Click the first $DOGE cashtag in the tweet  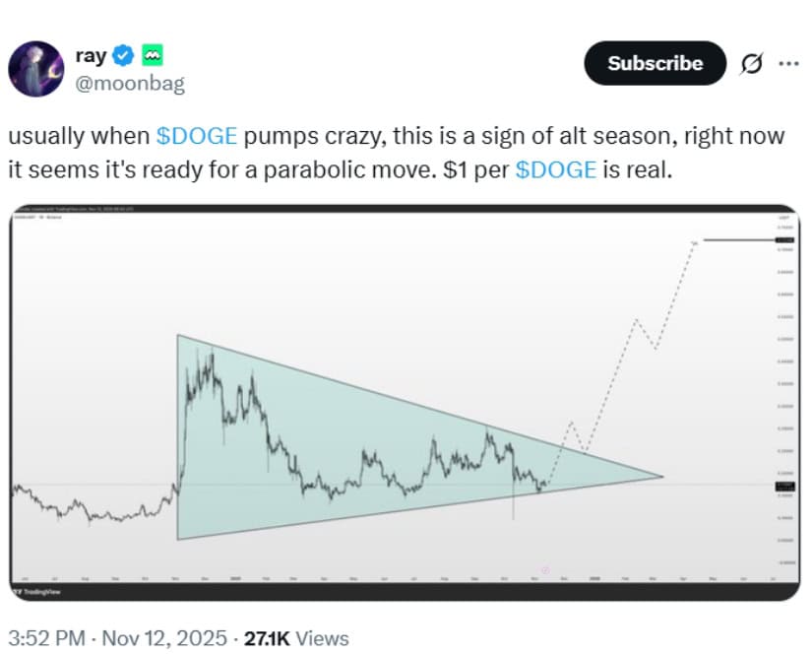[196, 136]
